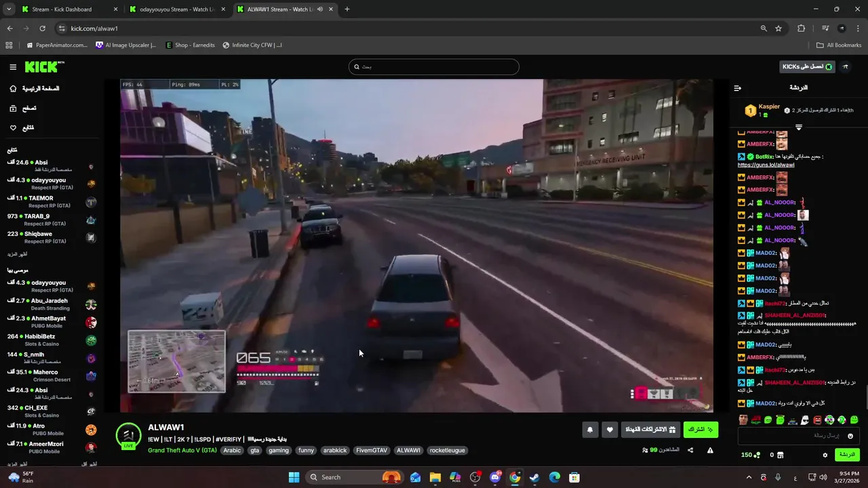Click the ALWAW1 live avatar

[x=128, y=436]
